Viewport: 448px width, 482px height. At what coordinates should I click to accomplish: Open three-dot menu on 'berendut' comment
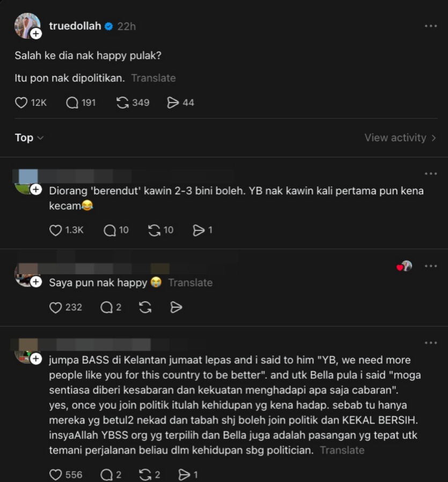click(x=431, y=173)
